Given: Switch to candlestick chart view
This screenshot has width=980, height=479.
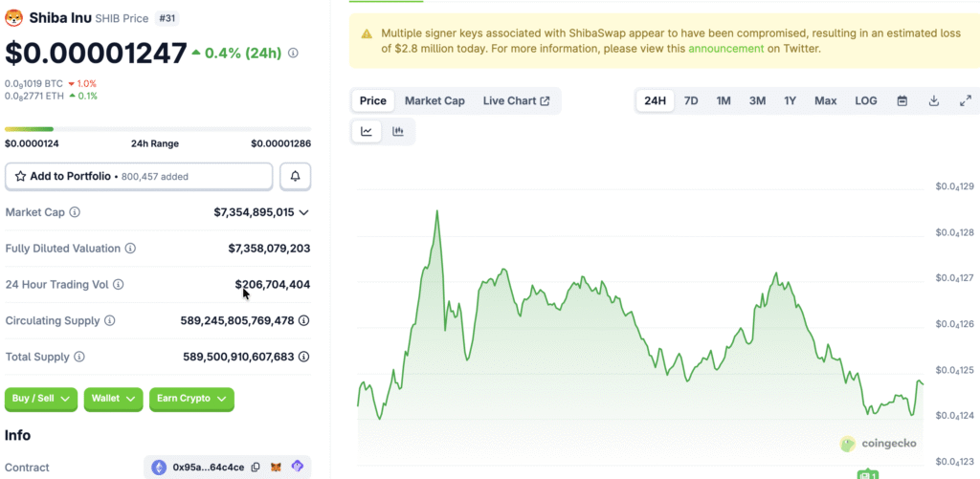Looking at the screenshot, I should pos(398,131).
